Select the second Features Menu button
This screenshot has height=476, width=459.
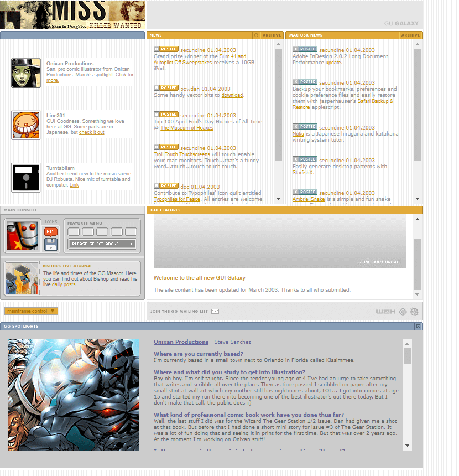point(88,231)
